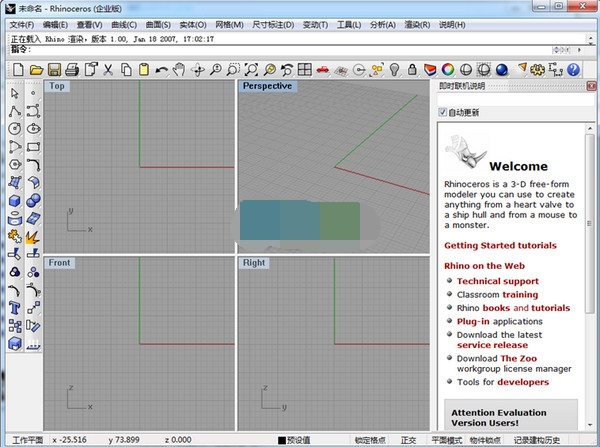600x447 pixels.
Task: Toggle 锁定格点 grid snap in status bar
Action: coord(372,440)
